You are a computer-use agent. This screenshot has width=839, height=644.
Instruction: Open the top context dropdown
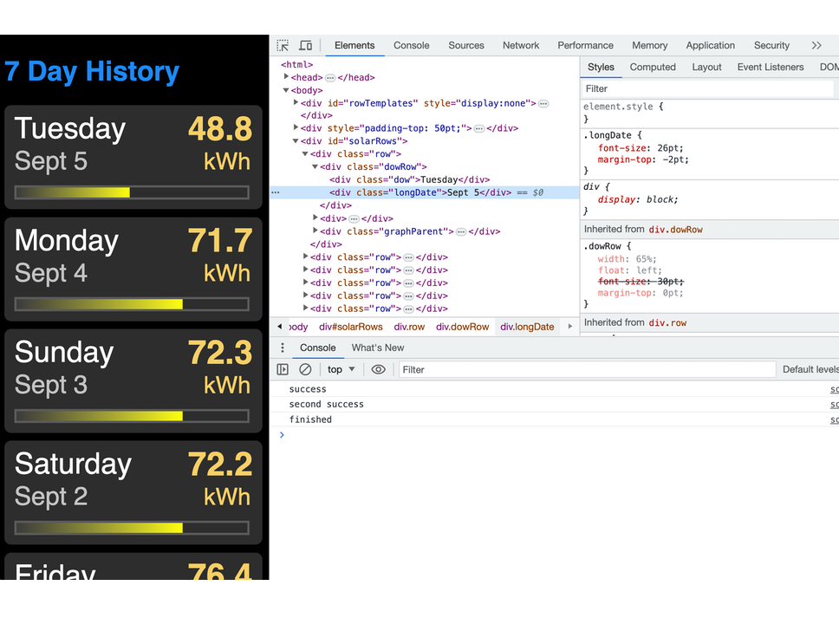click(341, 369)
